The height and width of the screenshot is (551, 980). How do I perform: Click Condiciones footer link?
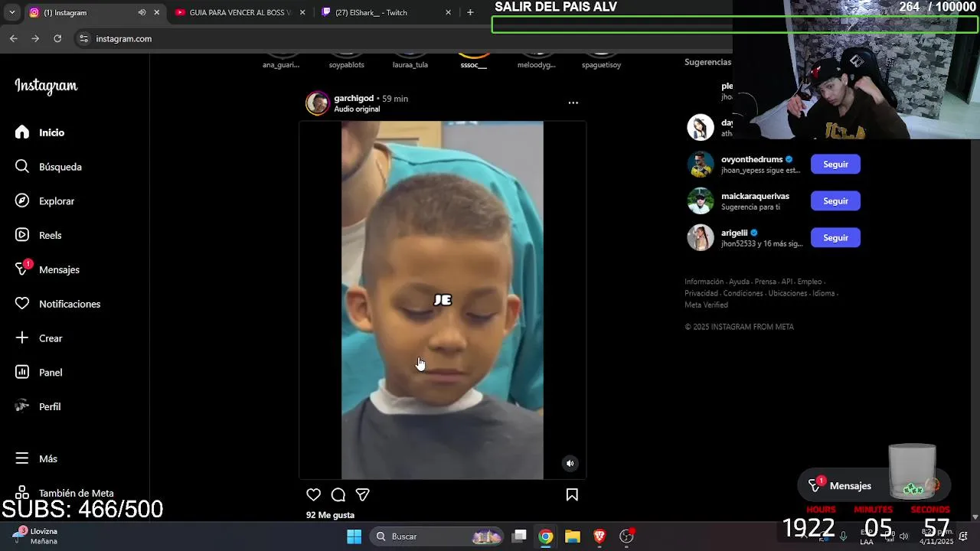(x=743, y=293)
